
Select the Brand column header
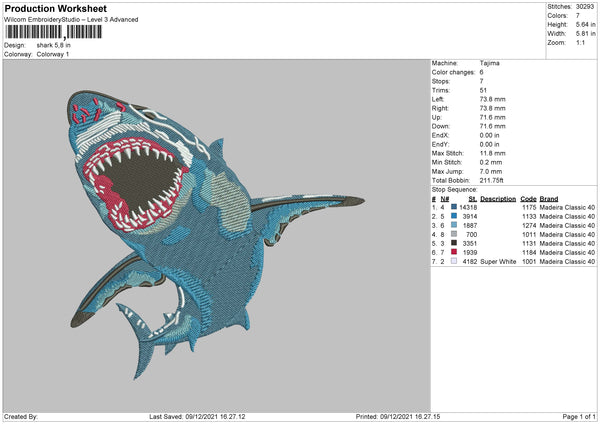coord(549,198)
